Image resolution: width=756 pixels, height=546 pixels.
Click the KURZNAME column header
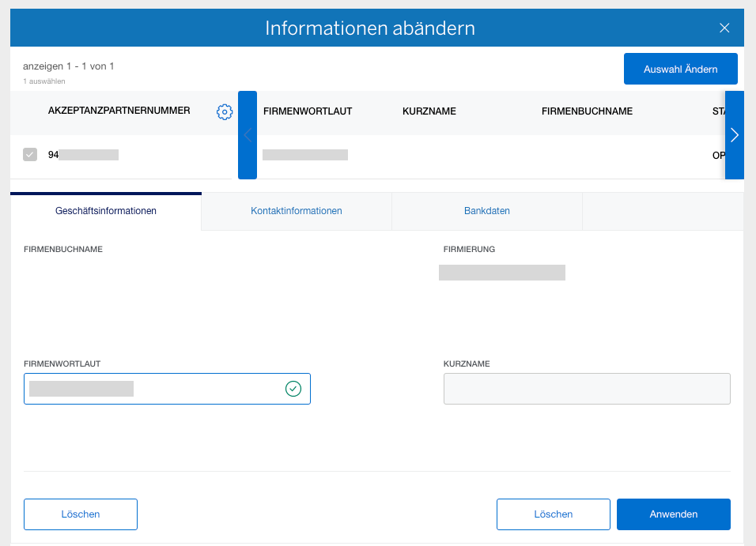click(429, 111)
